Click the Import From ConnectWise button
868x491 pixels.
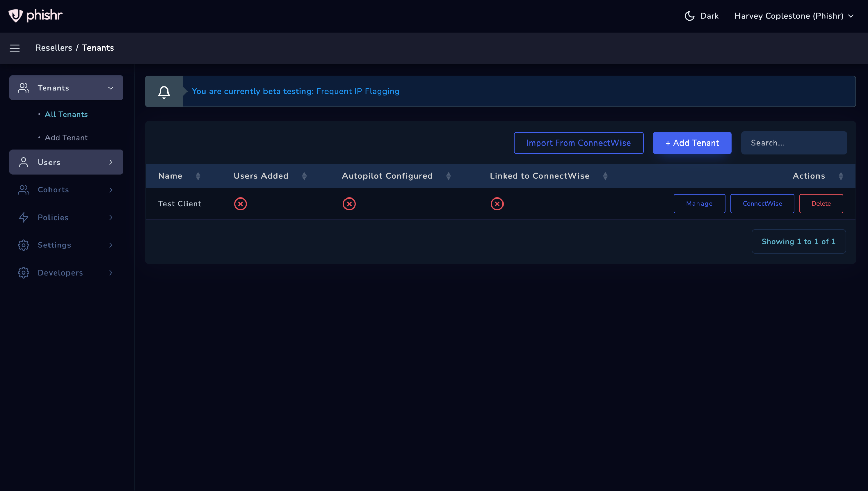578,143
